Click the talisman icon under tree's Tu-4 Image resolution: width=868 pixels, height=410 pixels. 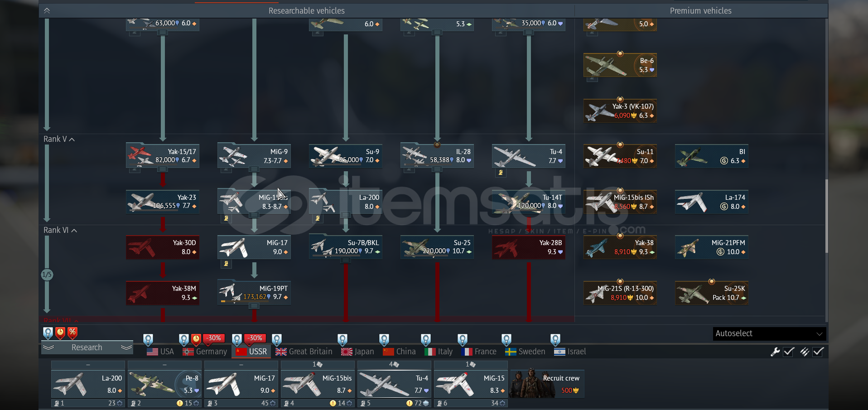point(501,173)
